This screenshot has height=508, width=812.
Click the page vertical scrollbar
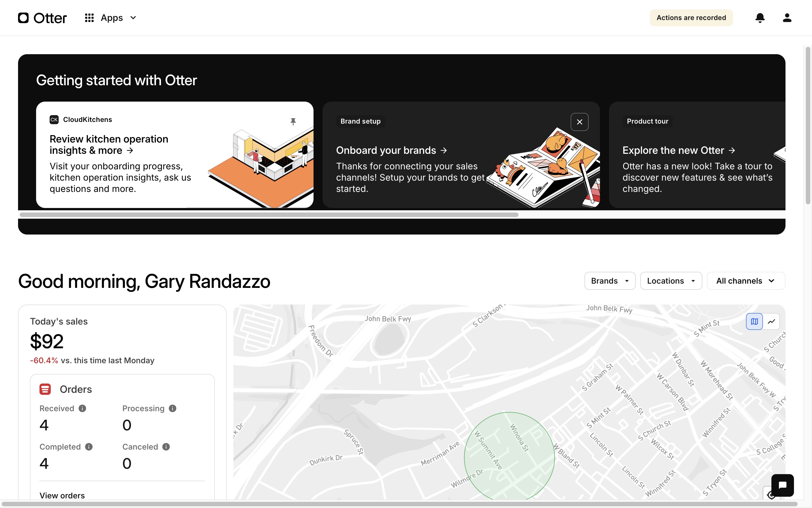tap(808, 125)
